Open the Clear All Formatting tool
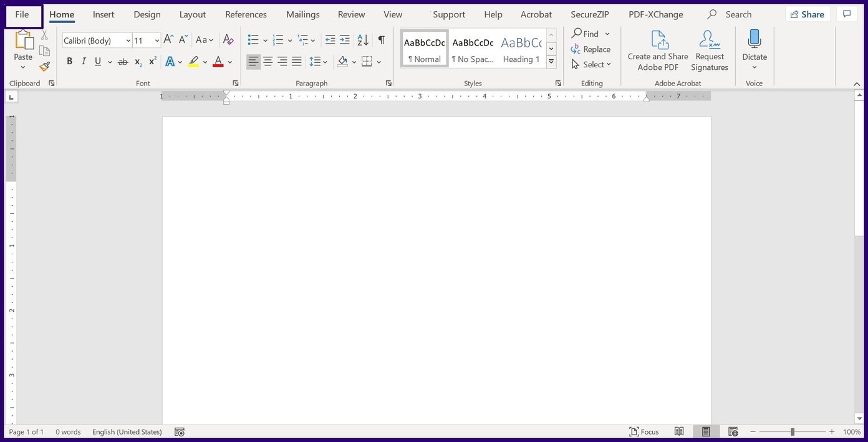 click(228, 40)
